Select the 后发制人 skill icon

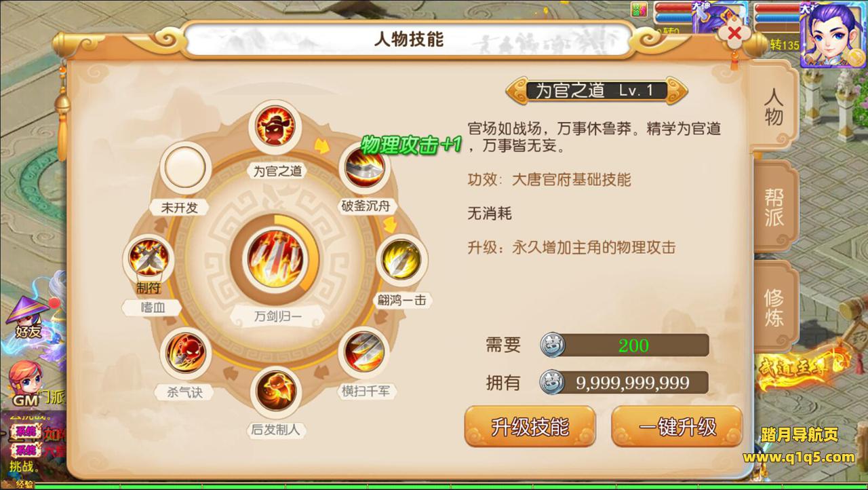coord(275,390)
